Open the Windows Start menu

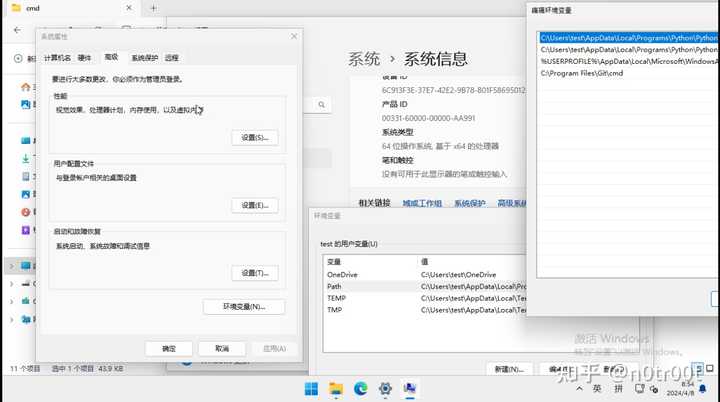coord(311,389)
